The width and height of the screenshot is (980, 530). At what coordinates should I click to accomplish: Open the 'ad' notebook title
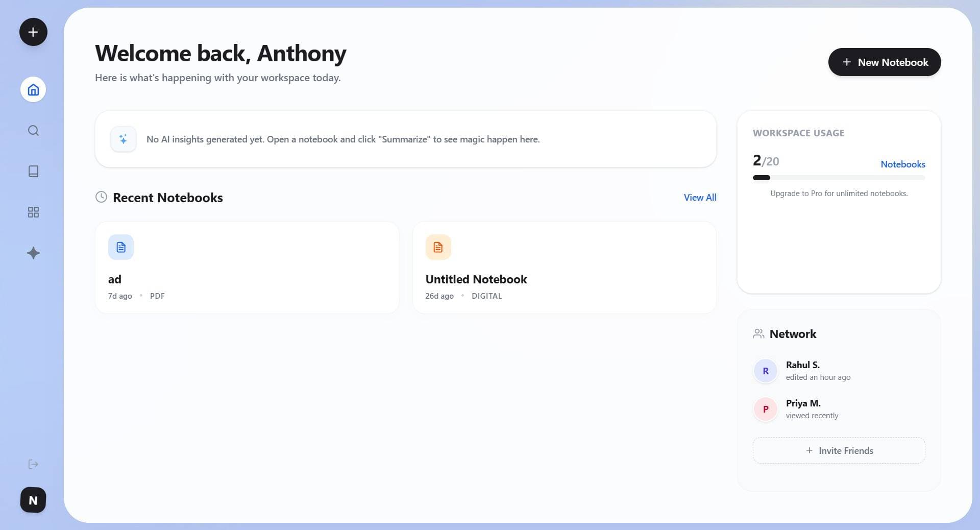tap(115, 279)
